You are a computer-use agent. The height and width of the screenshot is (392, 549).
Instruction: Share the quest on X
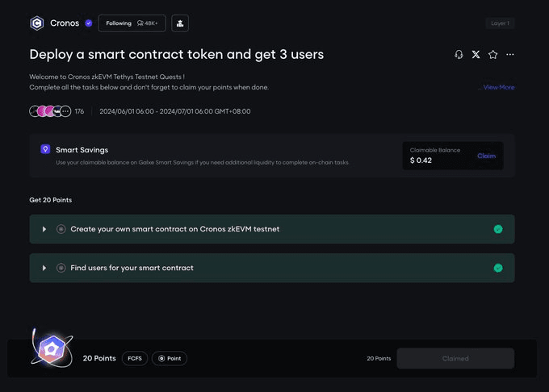(476, 55)
